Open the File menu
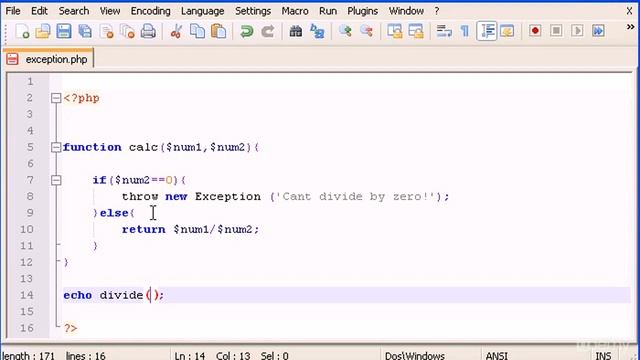The height and width of the screenshot is (360, 640). [x=13, y=11]
